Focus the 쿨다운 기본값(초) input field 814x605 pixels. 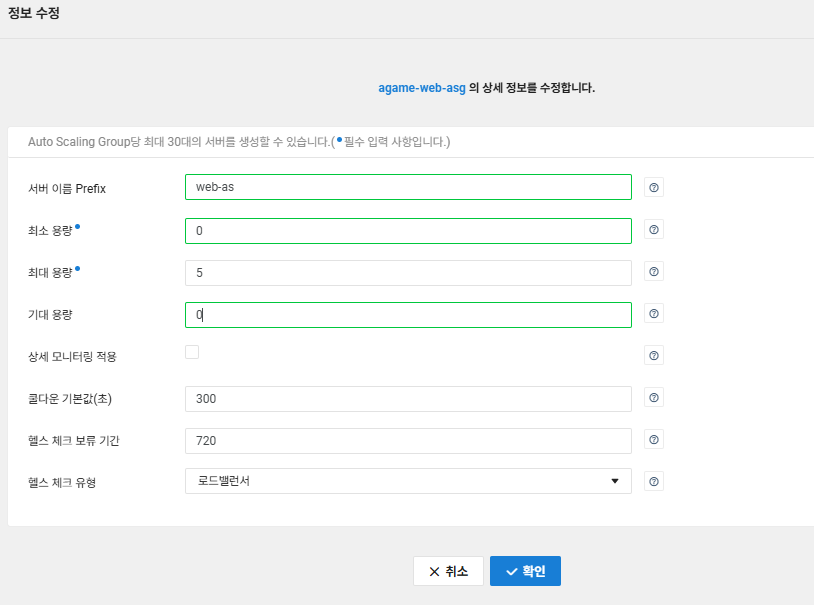pos(408,399)
